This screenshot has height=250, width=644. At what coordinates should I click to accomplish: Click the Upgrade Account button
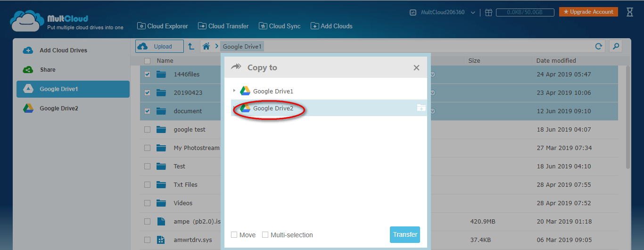coord(588,12)
